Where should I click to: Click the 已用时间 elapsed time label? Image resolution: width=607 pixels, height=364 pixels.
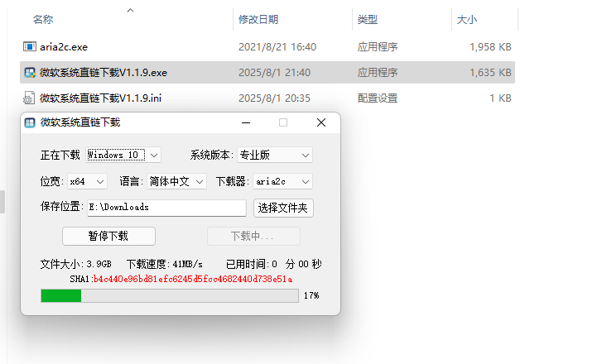tap(274, 264)
